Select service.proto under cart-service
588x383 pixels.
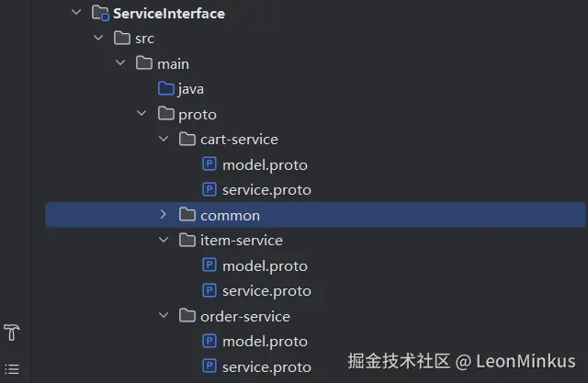click(266, 190)
